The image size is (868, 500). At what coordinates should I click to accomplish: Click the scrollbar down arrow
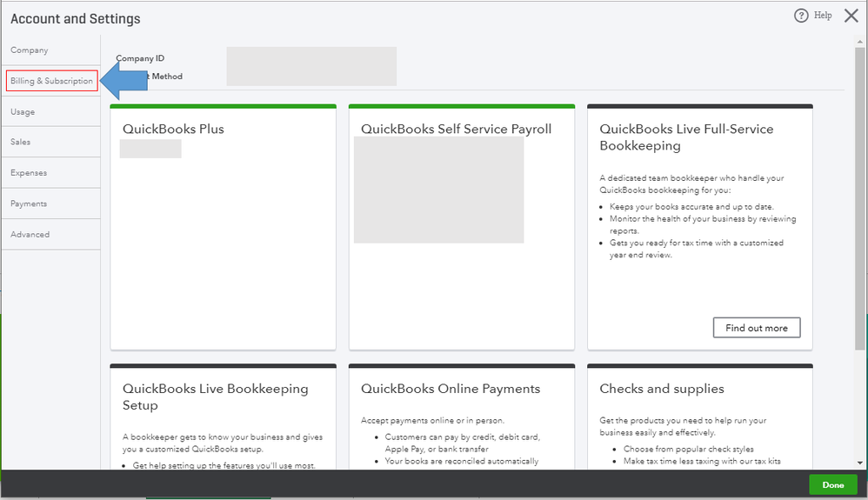tap(859, 463)
